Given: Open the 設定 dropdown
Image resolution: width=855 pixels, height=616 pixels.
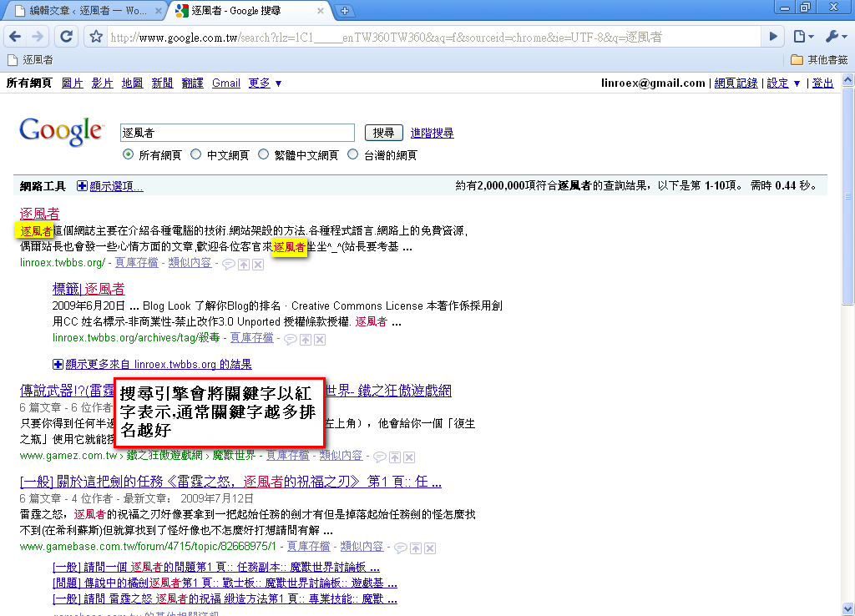Looking at the screenshot, I should (x=783, y=83).
